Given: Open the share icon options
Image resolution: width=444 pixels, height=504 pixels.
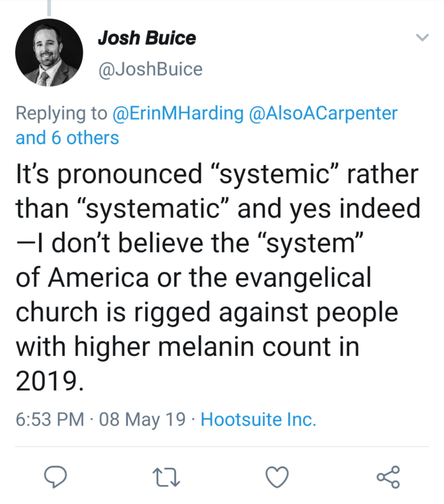Looking at the screenshot, I should (388, 477).
